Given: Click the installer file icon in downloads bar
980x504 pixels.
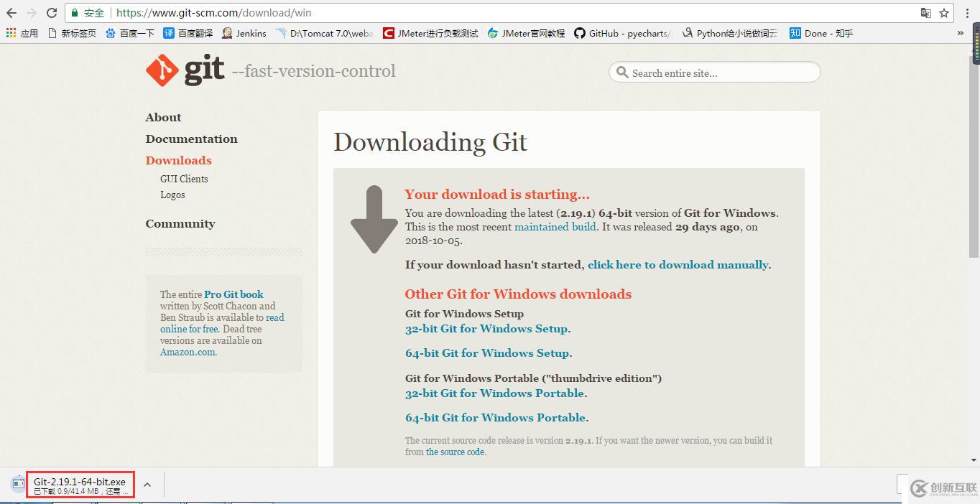Looking at the screenshot, I should pyautogui.click(x=18, y=485).
